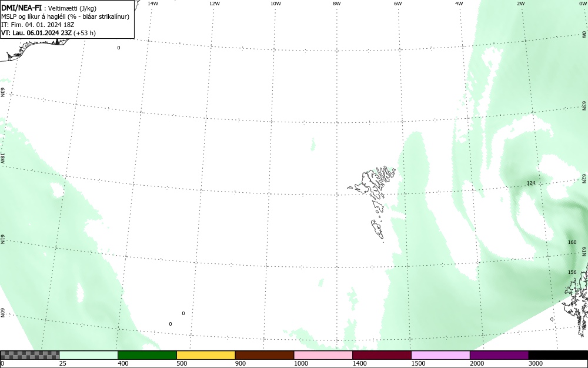
Task: Click the black legend swatch above 3000
Action: tap(558, 355)
